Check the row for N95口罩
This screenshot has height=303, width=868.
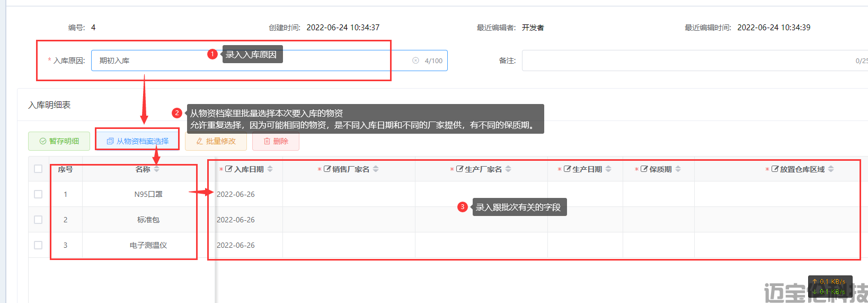pos(38,194)
